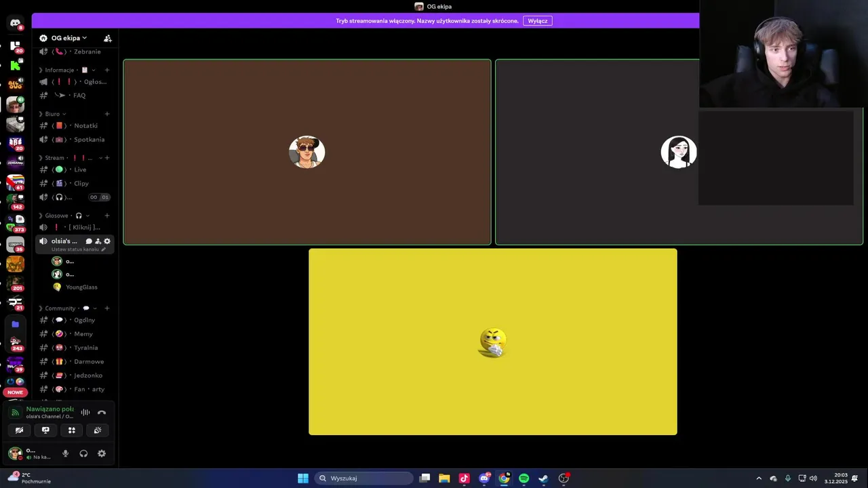Select yellow video tile with emoji avatar
The image size is (868, 488).
coord(493,342)
